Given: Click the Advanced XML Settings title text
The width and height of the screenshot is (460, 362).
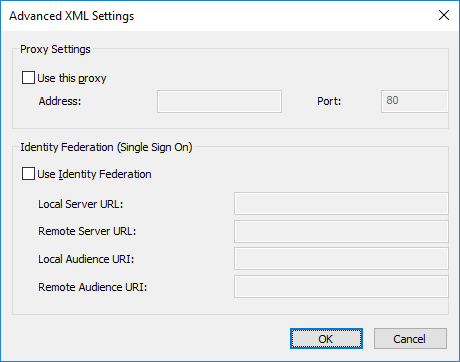Looking at the screenshot, I should click(x=72, y=16).
